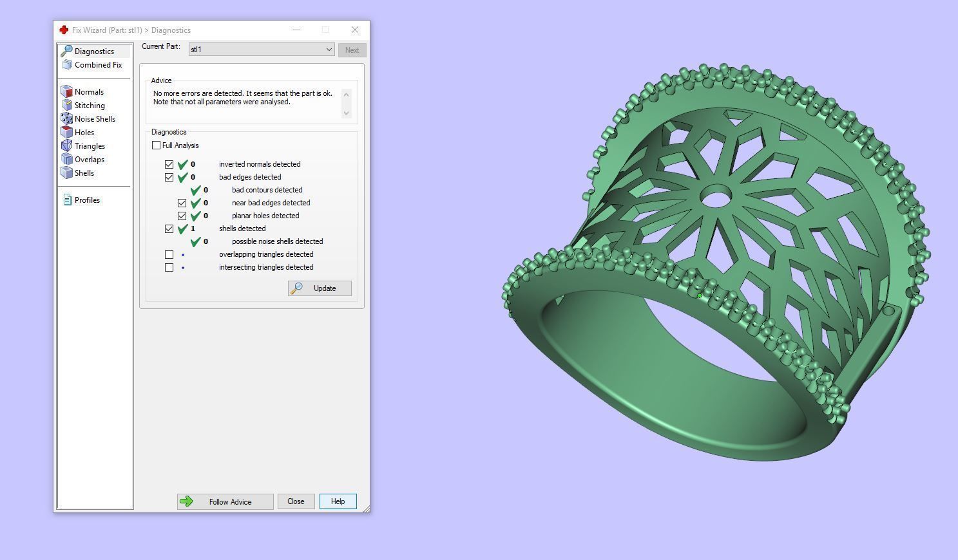
Task: Uncheck planar holes detected checkbox
Action: point(182,216)
